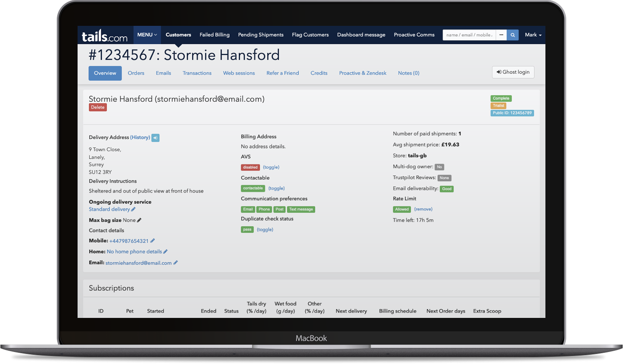The height and width of the screenshot is (364, 623).
Task: Click the blue search magnifier button
Action: point(512,35)
